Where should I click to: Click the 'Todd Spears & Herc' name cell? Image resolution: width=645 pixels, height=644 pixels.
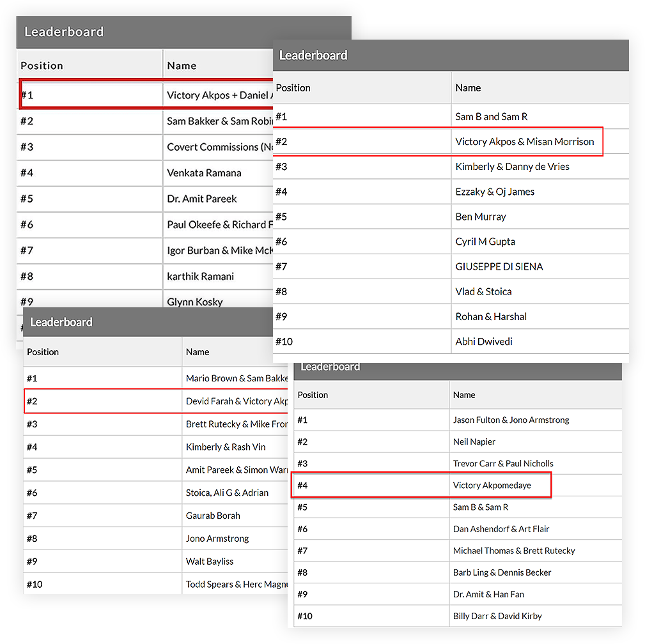[235, 584]
